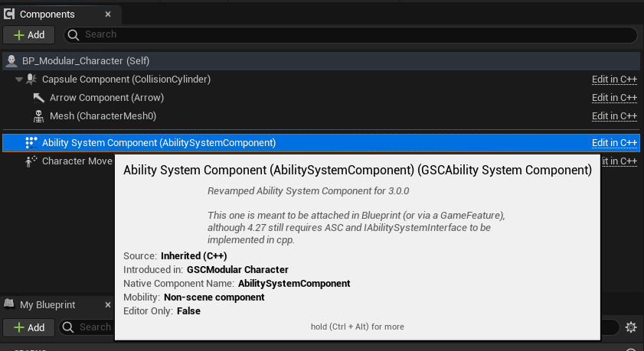Screen dimensions: 644x351
Task: Click the Components panel tab icon
Action: point(10,15)
